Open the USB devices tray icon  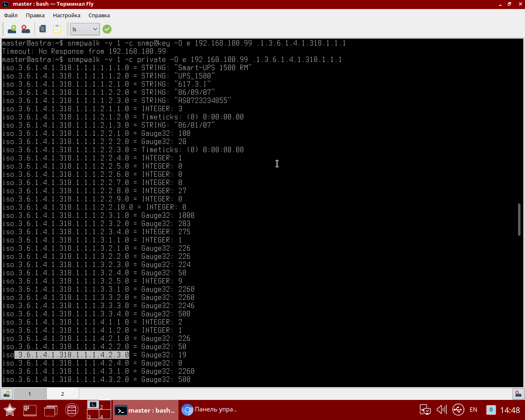tap(458, 409)
